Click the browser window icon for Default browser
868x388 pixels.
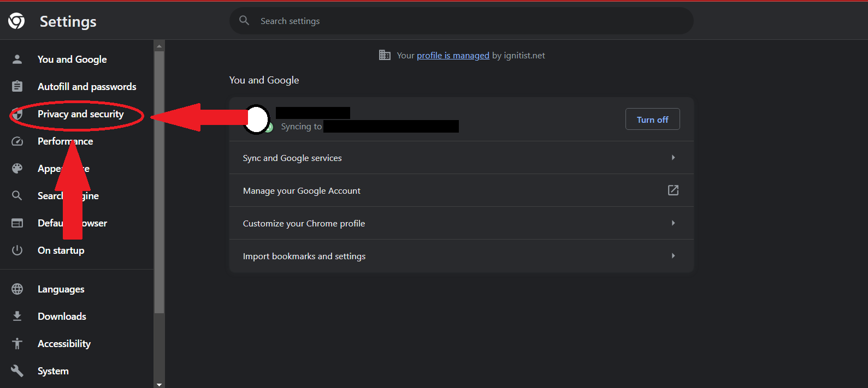tap(17, 223)
